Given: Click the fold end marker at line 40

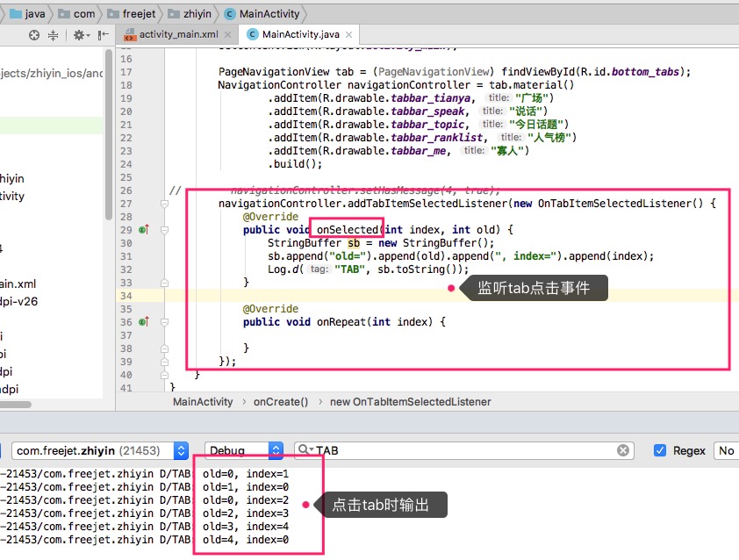Looking at the screenshot, I should click(164, 375).
